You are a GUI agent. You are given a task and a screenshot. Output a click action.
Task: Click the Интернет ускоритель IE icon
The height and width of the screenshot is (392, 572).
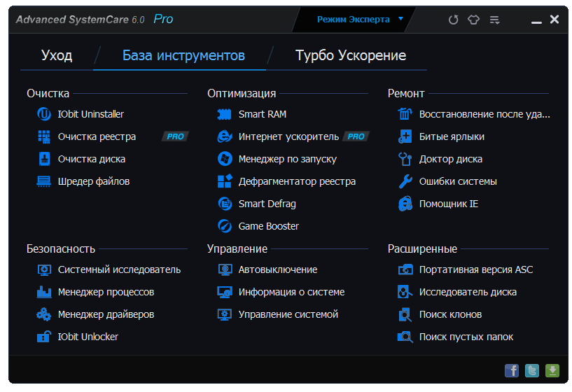click(x=225, y=136)
